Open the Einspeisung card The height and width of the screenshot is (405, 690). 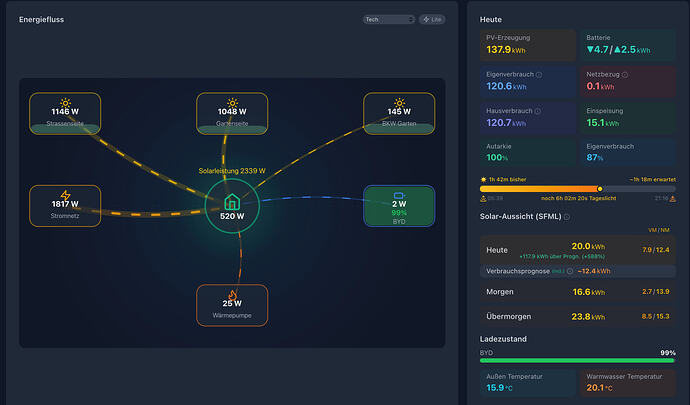click(x=628, y=118)
